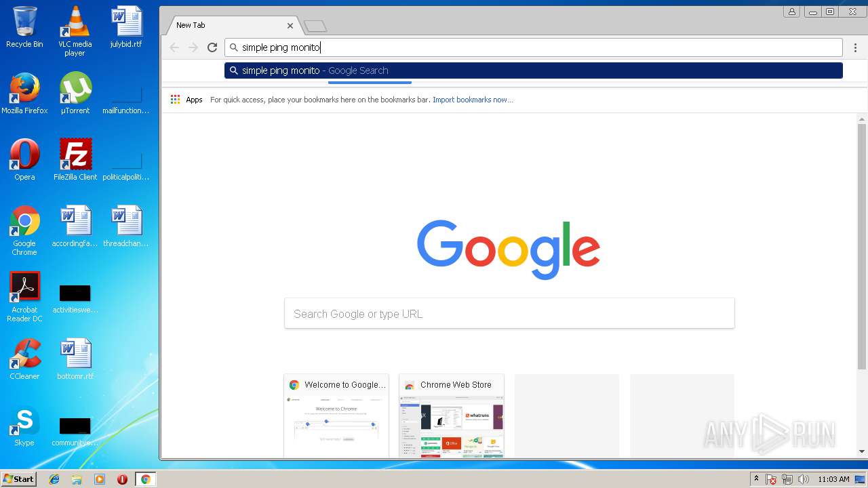868x488 pixels.
Task: Open a new Chrome tab
Action: click(x=315, y=26)
